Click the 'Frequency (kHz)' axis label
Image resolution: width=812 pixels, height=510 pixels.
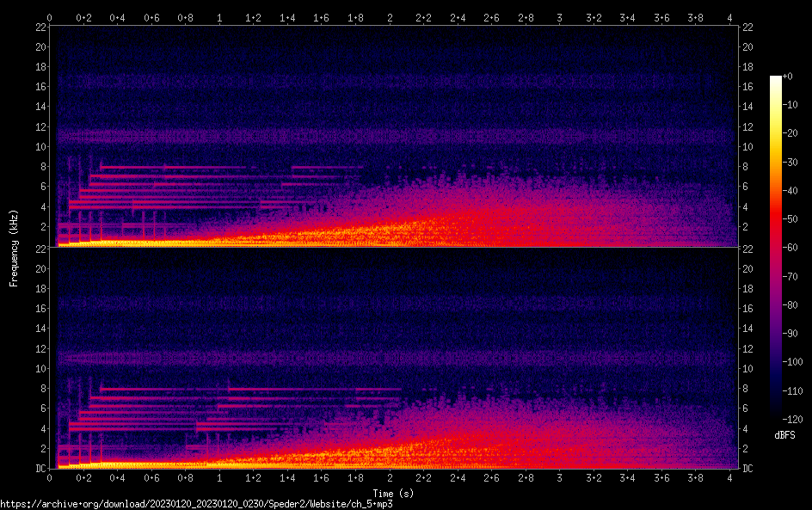point(14,248)
